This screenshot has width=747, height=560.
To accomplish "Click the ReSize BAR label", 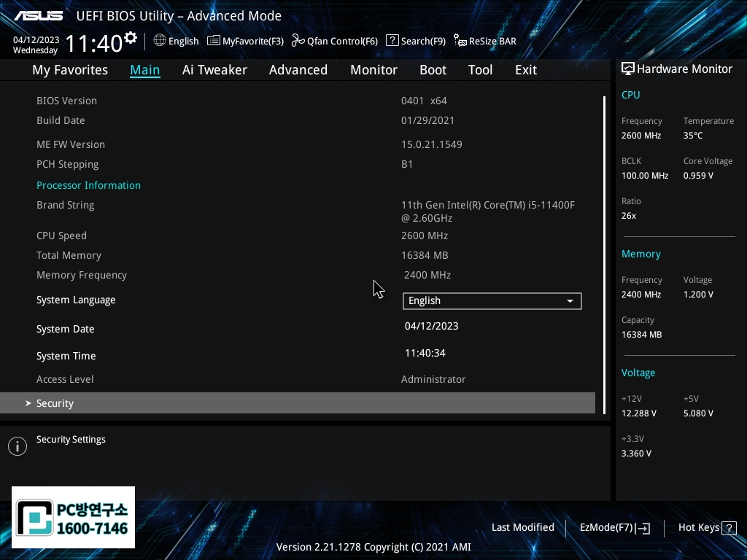I will coord(492,41).
